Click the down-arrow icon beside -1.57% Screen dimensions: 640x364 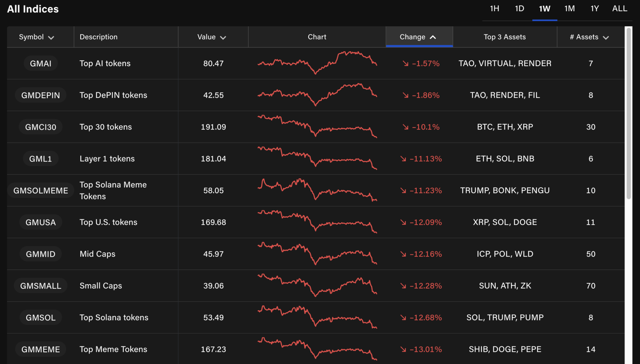pyautogui.click(x=406, y=63)
